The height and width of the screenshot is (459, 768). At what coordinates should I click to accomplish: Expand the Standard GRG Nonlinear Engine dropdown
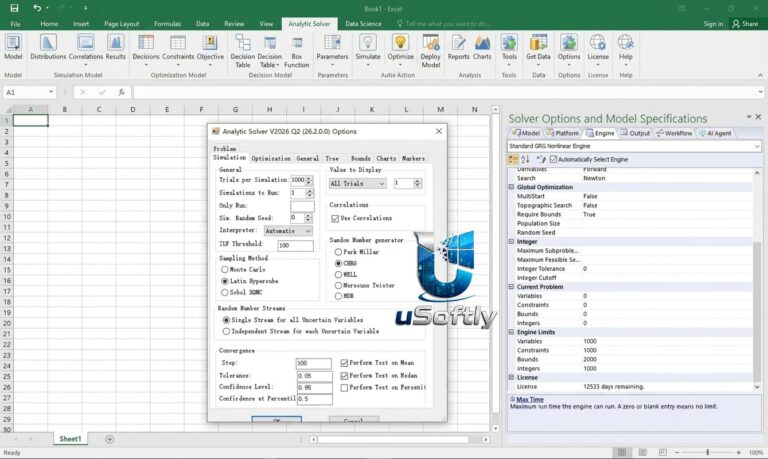634,146
